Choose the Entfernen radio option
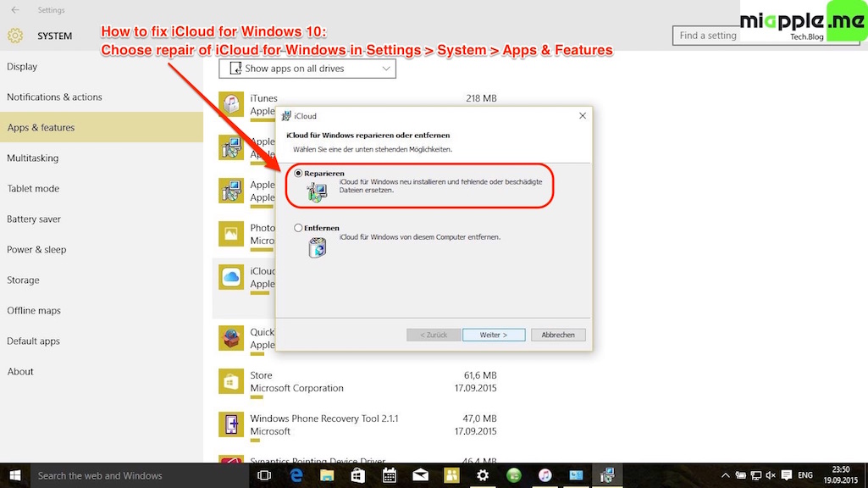 coord(298,228)
